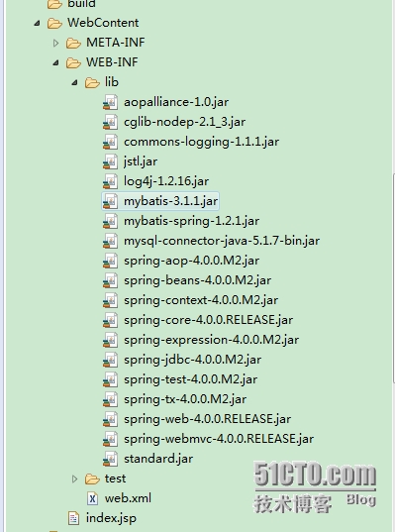Click the spring-web-4.0.0.RELEASE jar icon
Image resolution: width=395 pixels, height=532 pixels.
click(x=110, y=419)
